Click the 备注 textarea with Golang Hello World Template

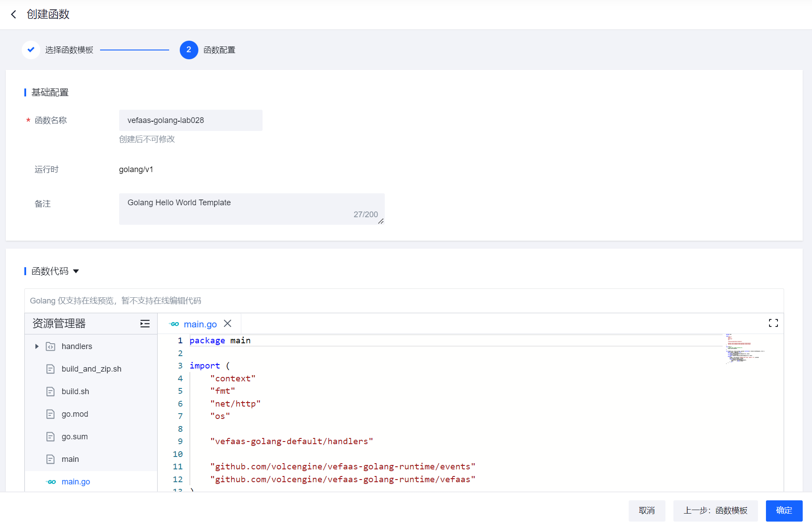(x=251, y=208)
